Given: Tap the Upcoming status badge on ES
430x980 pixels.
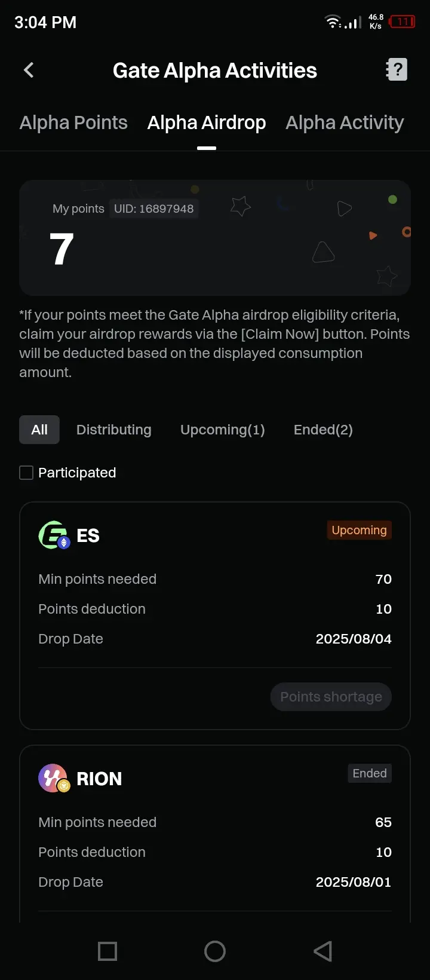Looking at the screenshot, I should point(359,530).
